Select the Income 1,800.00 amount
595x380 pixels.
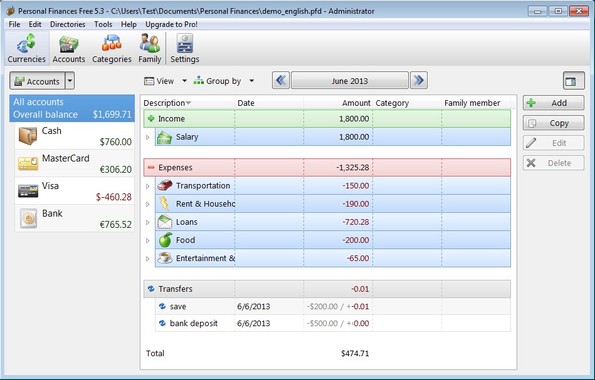(x=354, y=119)
